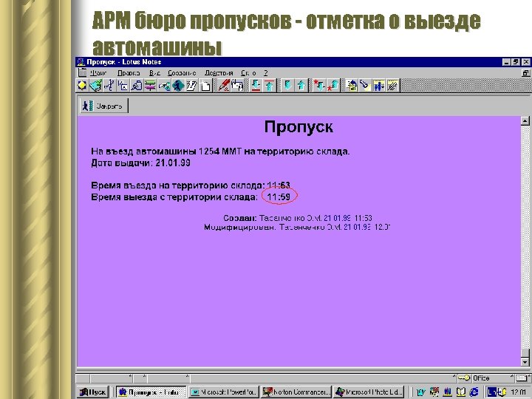Click the mail envelope icon in status bar
This screenshot has width=532, height=399.
click(x=521, y=378)
